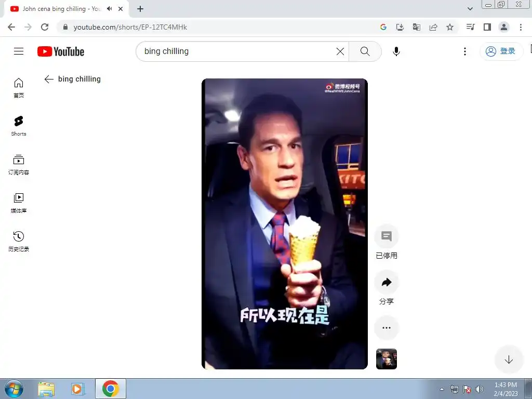Click inside the search input field
532x399 pixels.
click(237, 51)
